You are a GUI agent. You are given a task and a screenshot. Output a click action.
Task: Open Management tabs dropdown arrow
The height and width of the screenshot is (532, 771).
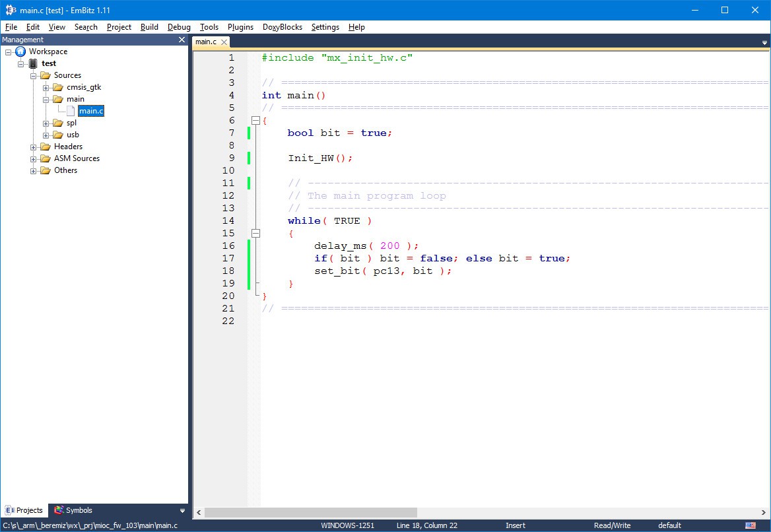click(x=182, y=511)
